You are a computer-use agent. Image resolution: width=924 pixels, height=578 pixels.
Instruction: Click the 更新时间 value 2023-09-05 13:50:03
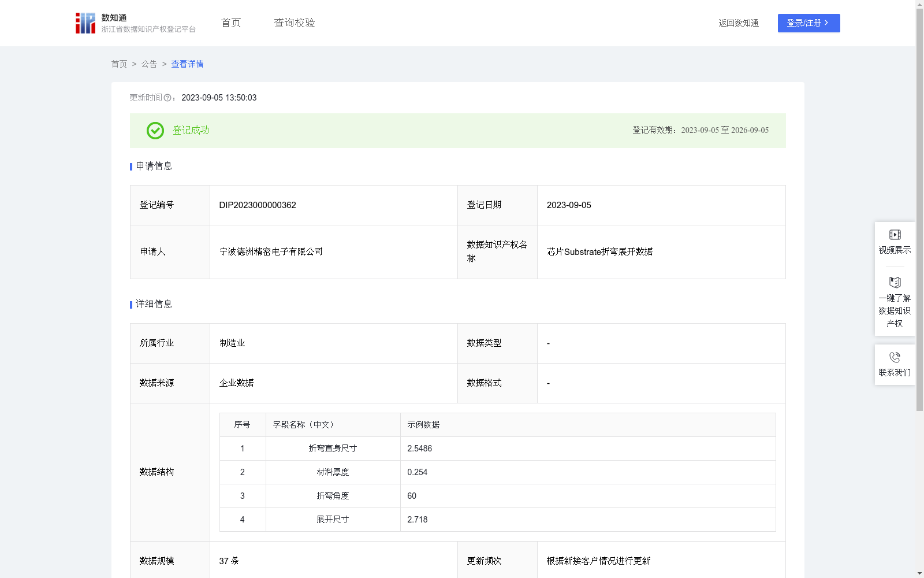(x=219, y=98)
